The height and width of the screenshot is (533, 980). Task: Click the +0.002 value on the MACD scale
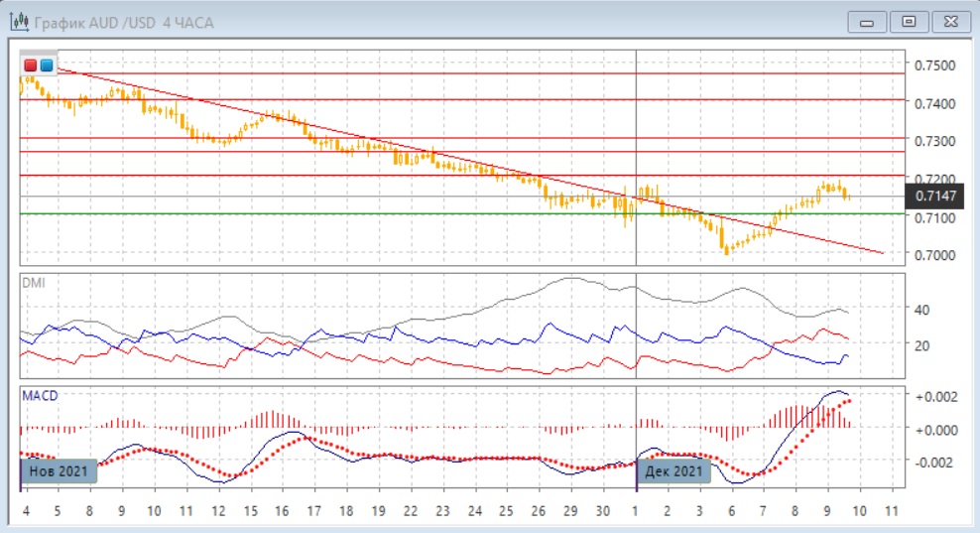tap(935, 396)
